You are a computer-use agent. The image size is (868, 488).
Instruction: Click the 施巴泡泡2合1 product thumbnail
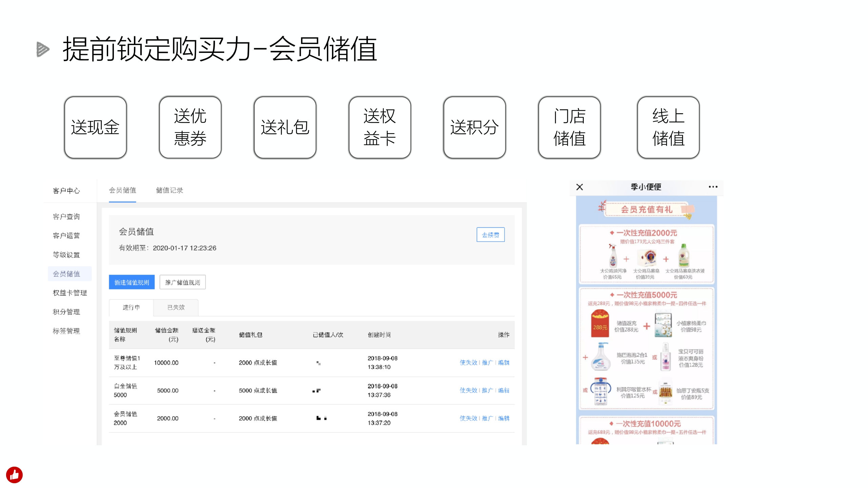(600, 357)
